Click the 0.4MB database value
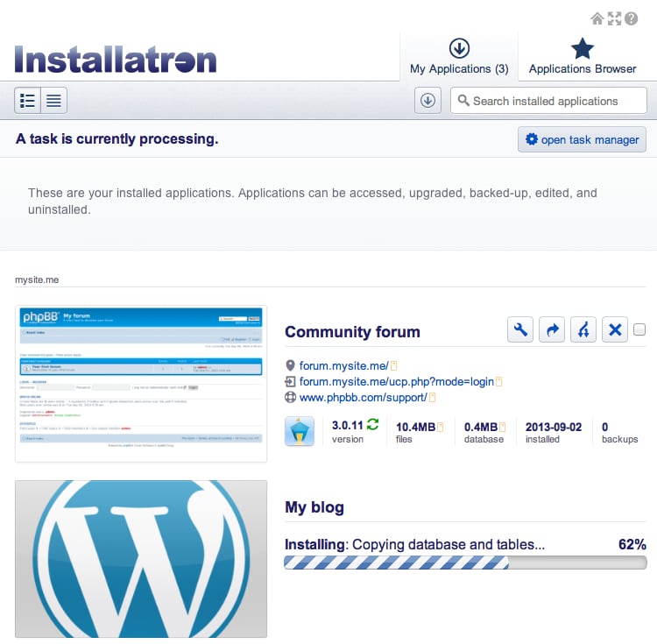Screen dimensions: 657x644 481,427
